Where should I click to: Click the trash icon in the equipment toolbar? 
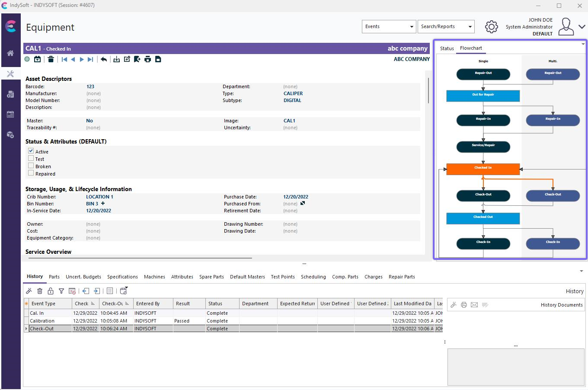pyautogui.click(x=51, y=59)
